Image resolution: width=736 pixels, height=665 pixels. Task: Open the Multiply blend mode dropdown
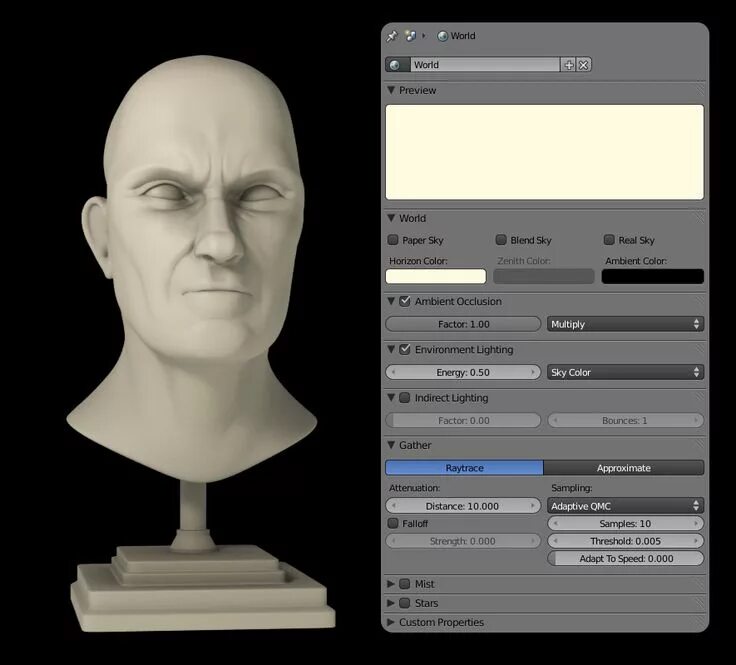625,324
